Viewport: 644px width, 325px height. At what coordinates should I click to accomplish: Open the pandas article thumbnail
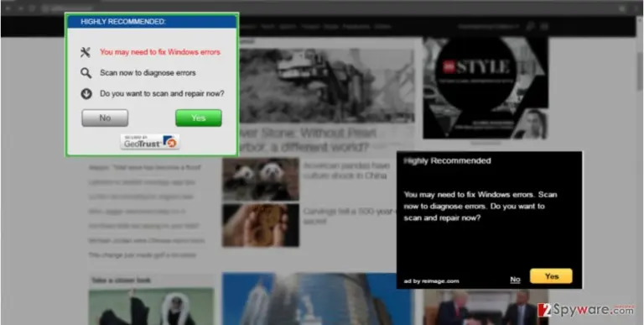[261, 180]
